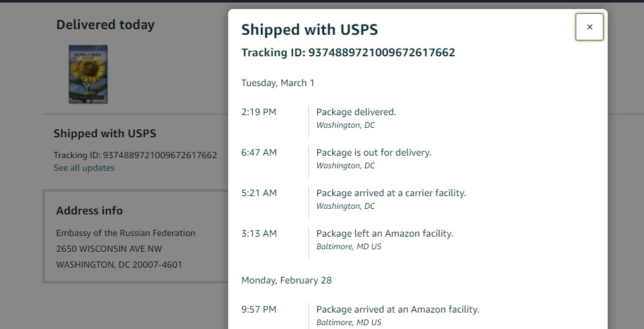644x329 pixels.
Task: Click the Tuesday, March 1 date header
Action: (277, 83)
